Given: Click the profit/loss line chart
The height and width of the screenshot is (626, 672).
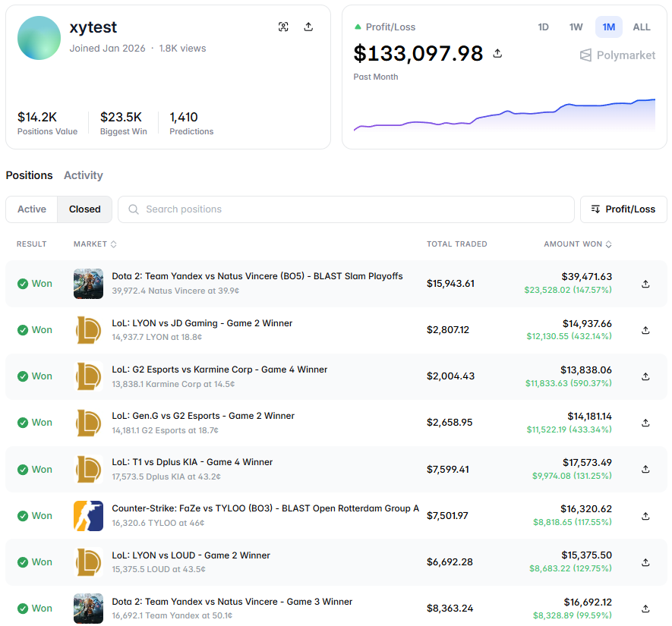Looking at the screenshot, I should click(504, 115).
